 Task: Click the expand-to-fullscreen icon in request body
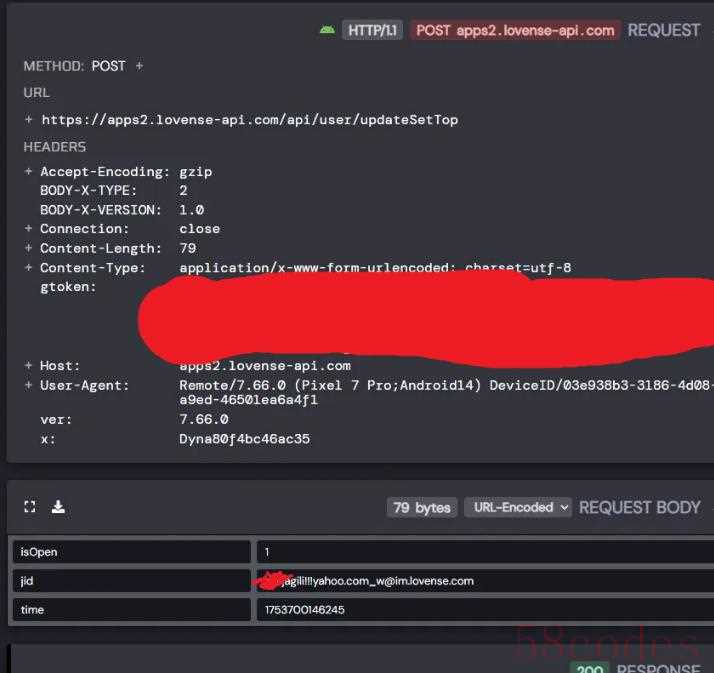coord(30,507)
